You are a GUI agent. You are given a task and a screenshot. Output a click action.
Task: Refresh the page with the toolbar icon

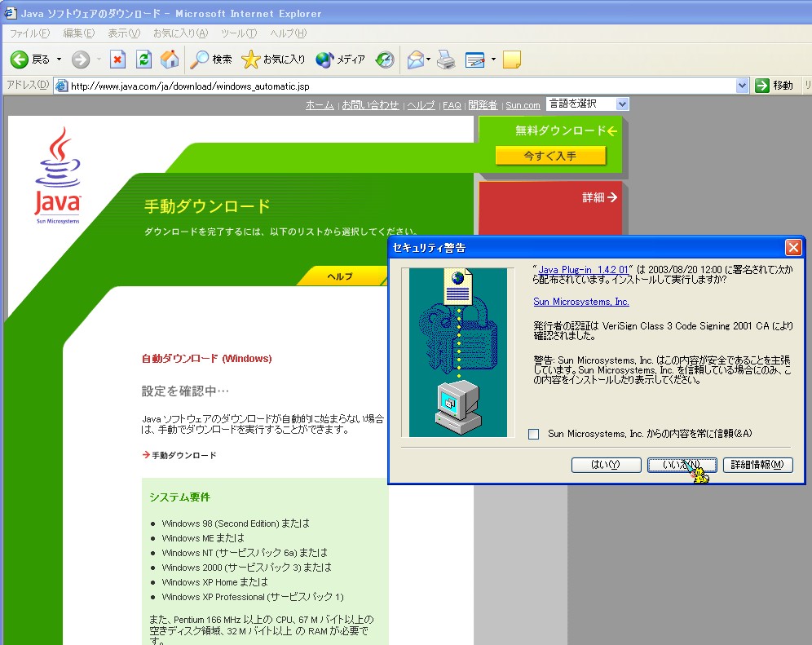(x=143, y=60)
